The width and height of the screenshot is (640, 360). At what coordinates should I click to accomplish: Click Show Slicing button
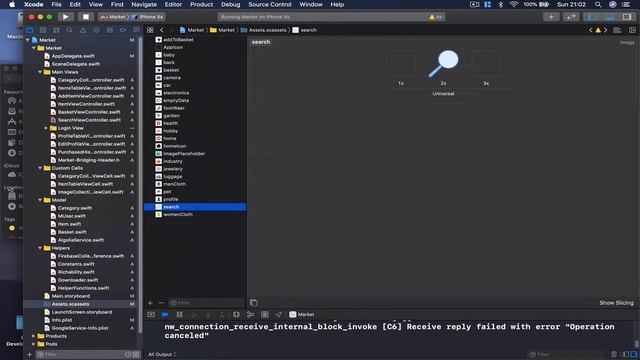pyautogui.click(x=616, y=303)
